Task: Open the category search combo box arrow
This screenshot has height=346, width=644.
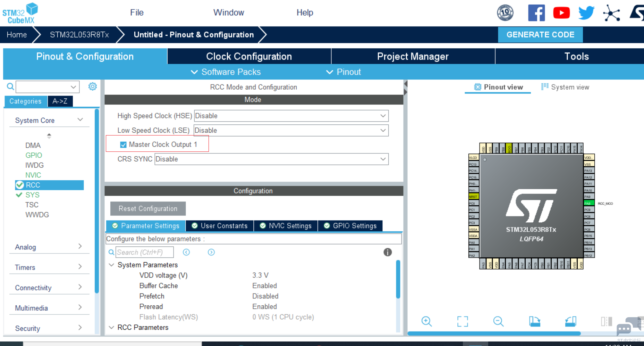Action: pos(73,86)
